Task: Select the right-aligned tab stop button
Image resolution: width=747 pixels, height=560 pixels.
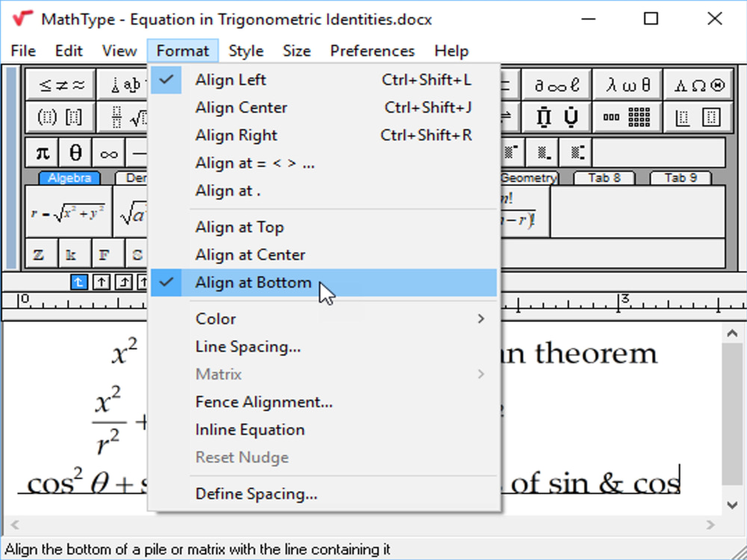Action: (x=123, y=282)
